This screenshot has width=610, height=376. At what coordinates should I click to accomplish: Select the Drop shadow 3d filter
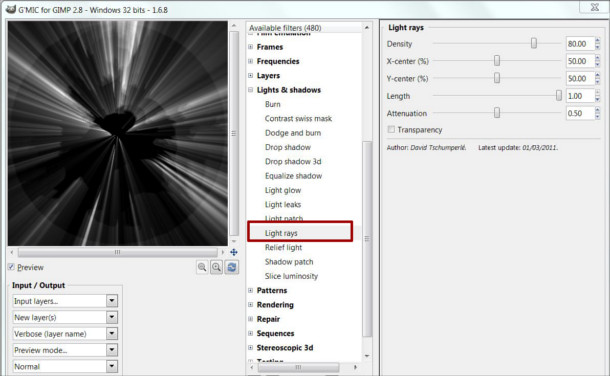pos(293,161)
